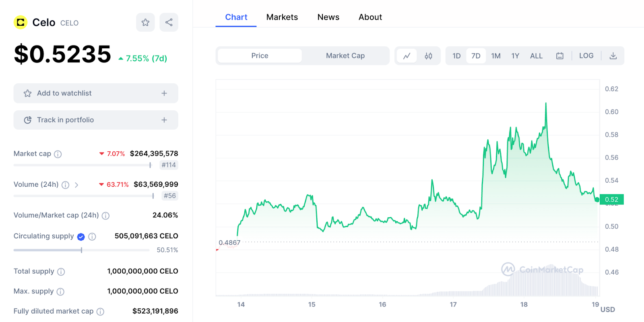
Task: Star Celo as a favorite
Action: [x=145, y=22]
